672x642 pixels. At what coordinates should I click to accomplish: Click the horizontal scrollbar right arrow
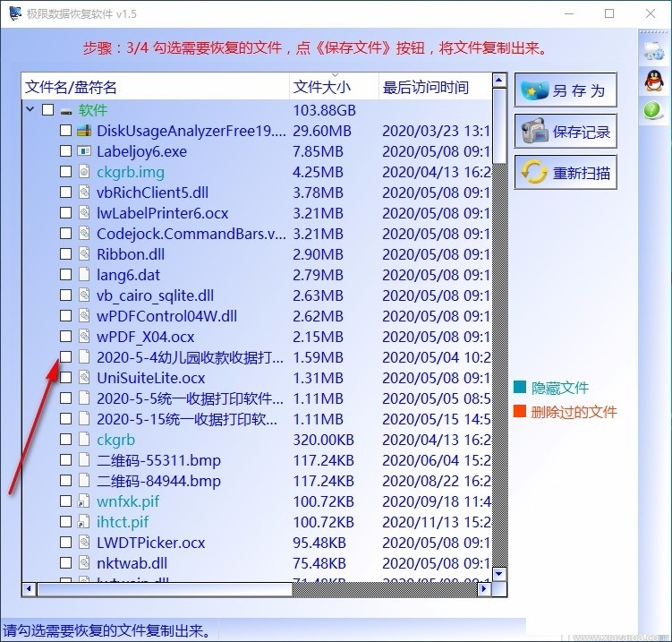(x=484, y=589)
